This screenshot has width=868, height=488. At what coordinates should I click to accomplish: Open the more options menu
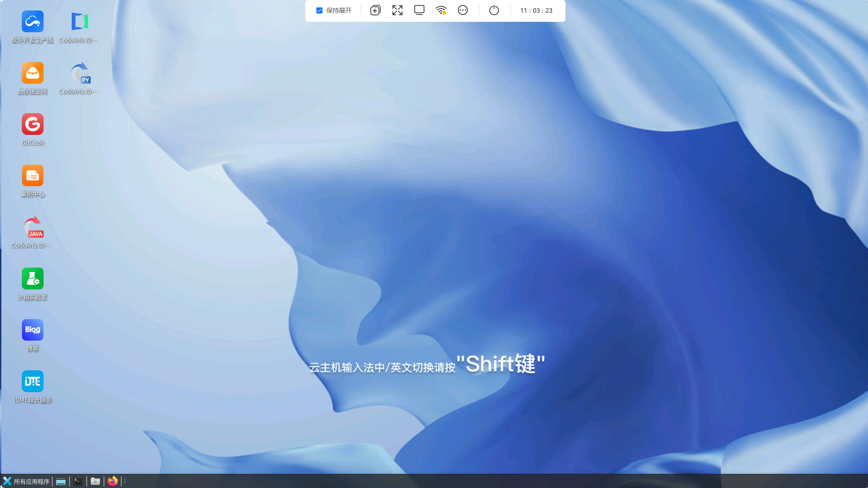(x=463, y=10)
